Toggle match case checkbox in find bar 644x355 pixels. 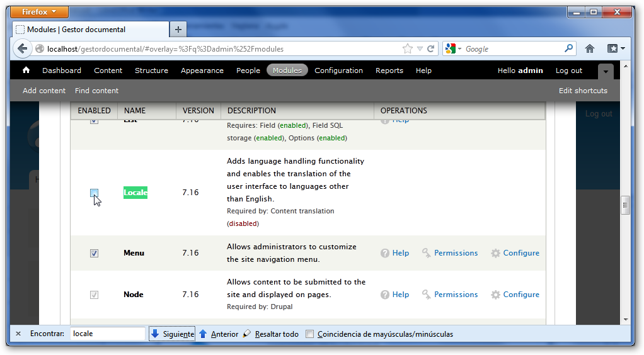point(309,334)
